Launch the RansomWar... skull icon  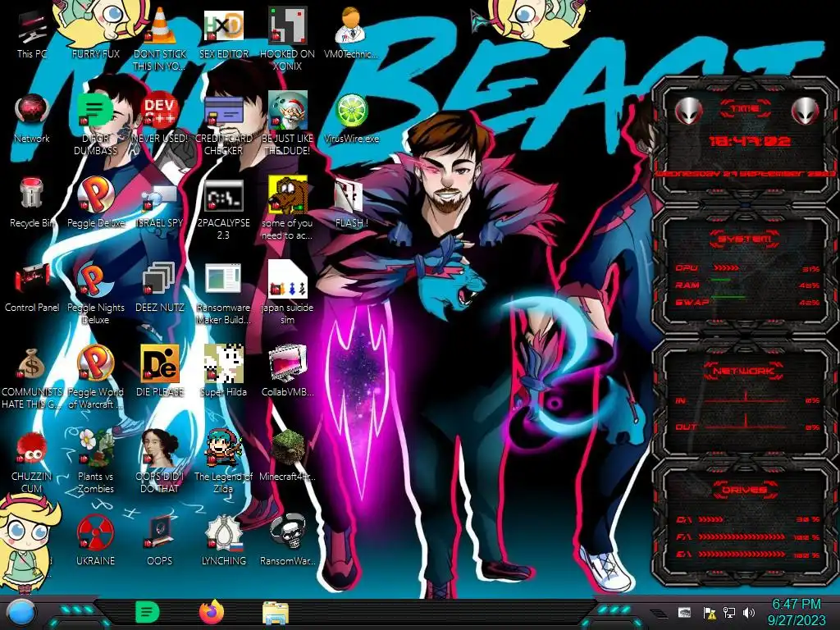288,532
